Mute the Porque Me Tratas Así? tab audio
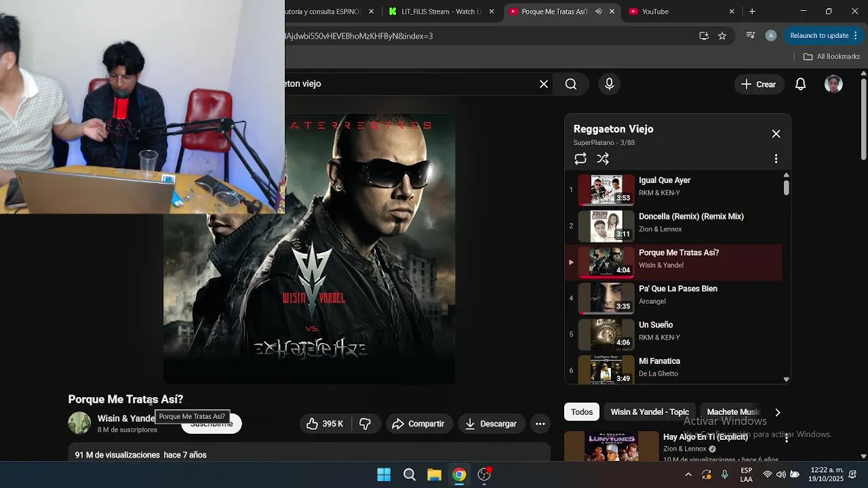Viewport: 868px width, 488px height. (x=598, y=12)
